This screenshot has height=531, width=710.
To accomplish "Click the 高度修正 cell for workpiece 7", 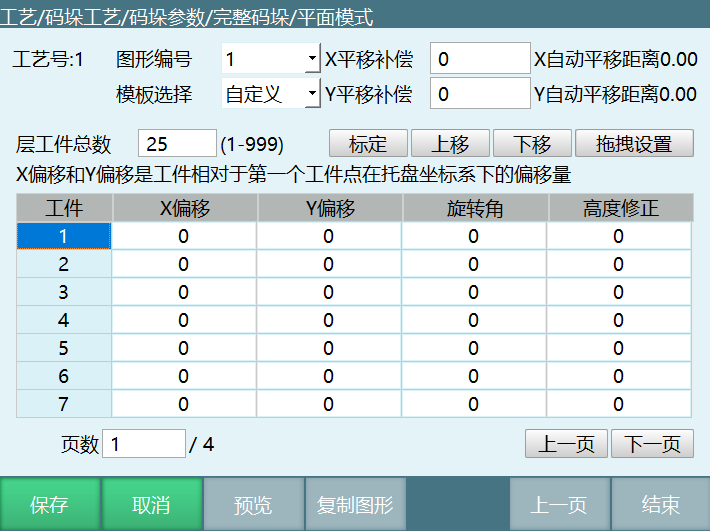I will click(618, 404).
